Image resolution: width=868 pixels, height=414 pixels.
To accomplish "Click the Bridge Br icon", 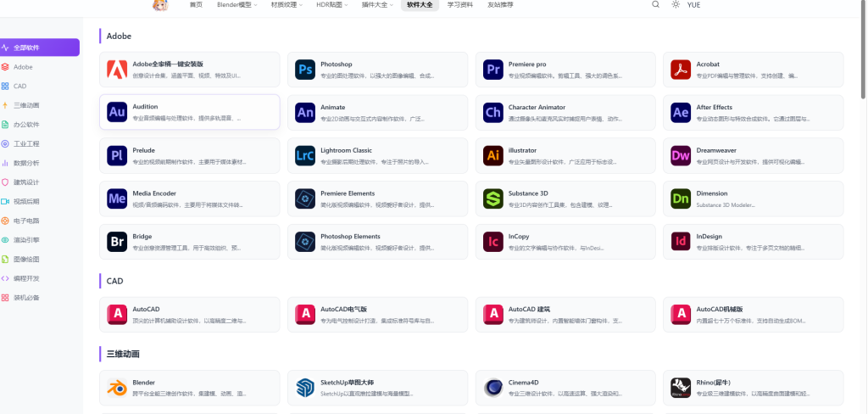I will pos(117,242).
